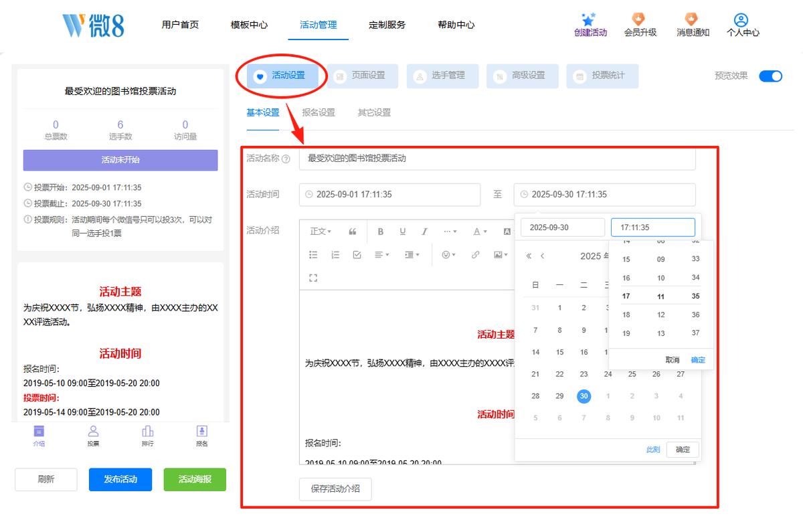Click the 活动名称 input field
Viewport: 803px width, 532px height.
tap(497, 159)
